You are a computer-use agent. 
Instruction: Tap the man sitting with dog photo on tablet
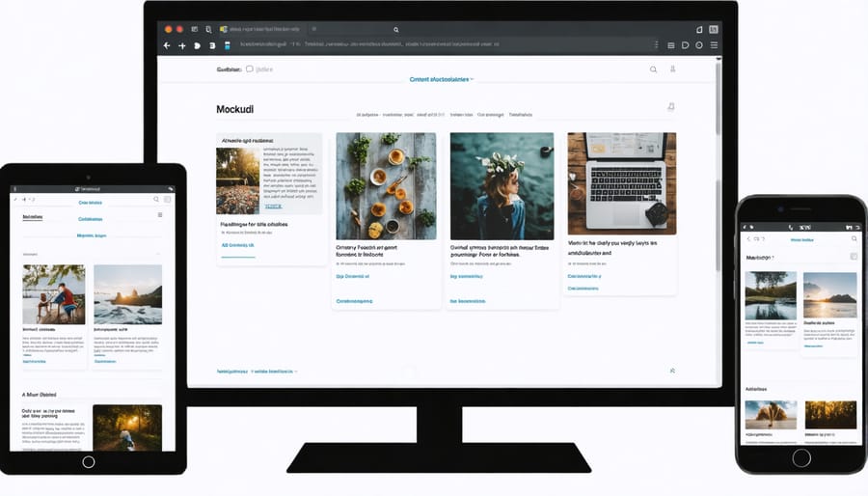(x=54, y=294)
